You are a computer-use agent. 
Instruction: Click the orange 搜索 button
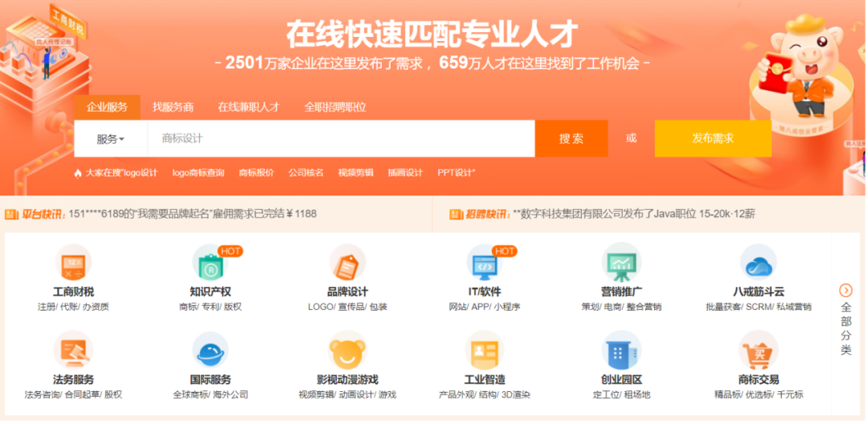(x=571, y=138)
